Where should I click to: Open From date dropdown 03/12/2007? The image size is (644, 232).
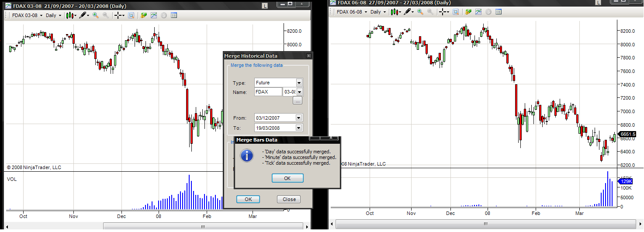pyautogui.click(x=299, y=118)
